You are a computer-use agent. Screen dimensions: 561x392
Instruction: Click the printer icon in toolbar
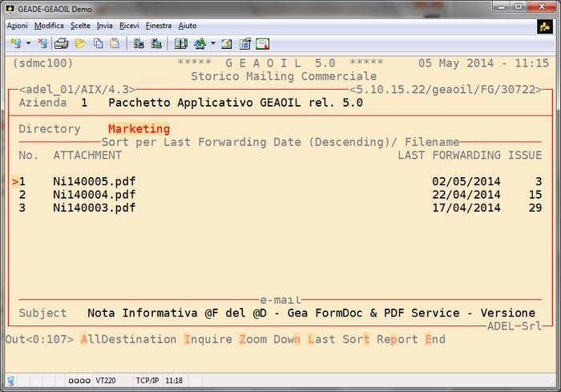61,43
